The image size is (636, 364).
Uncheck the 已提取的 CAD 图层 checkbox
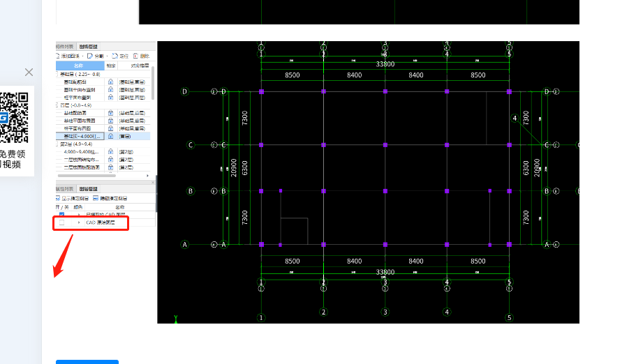pyautogui.click(x=61, y=215)
